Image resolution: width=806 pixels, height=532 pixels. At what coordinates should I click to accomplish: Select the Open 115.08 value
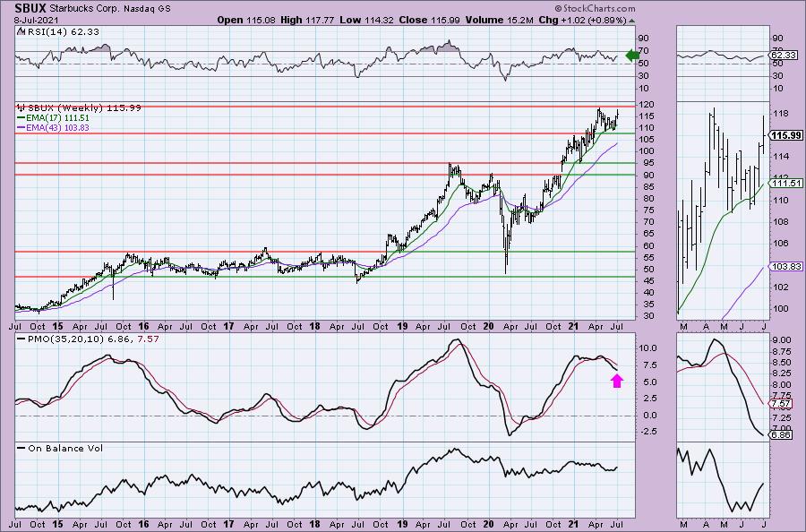[x=246, y=20]
